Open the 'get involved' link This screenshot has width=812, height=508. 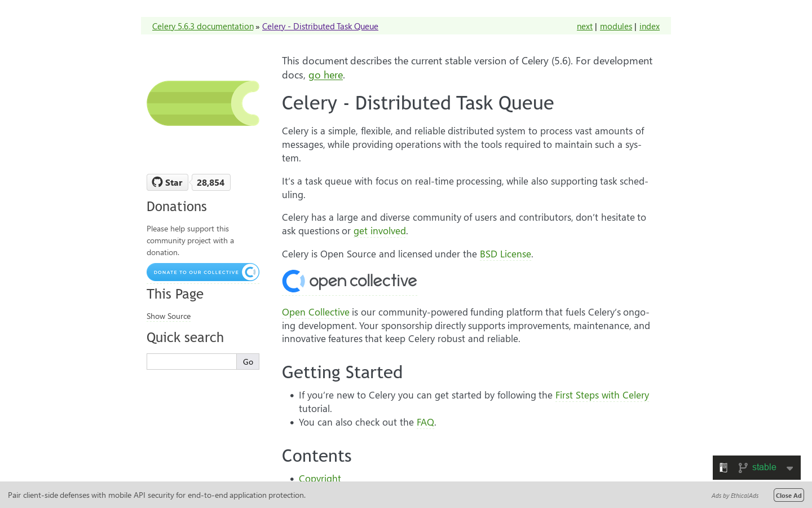[x=379, y=231]
